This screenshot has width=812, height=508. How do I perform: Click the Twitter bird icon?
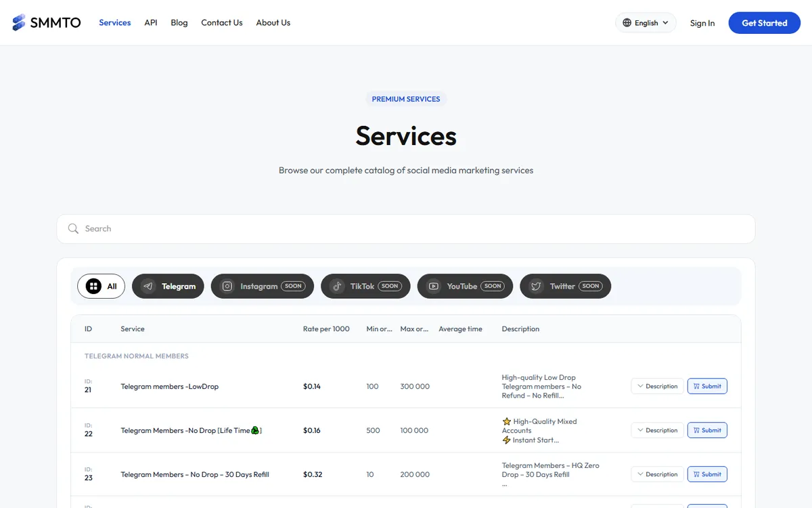(536, 286)
